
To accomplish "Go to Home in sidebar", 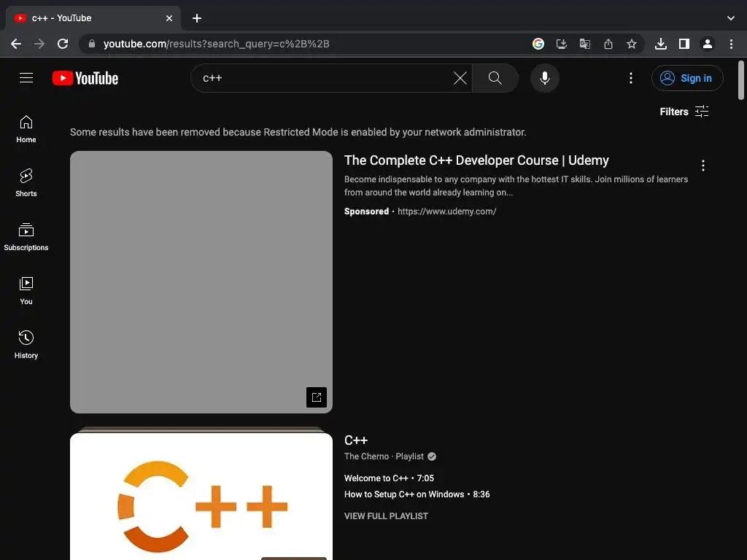I will click(26, 129).
